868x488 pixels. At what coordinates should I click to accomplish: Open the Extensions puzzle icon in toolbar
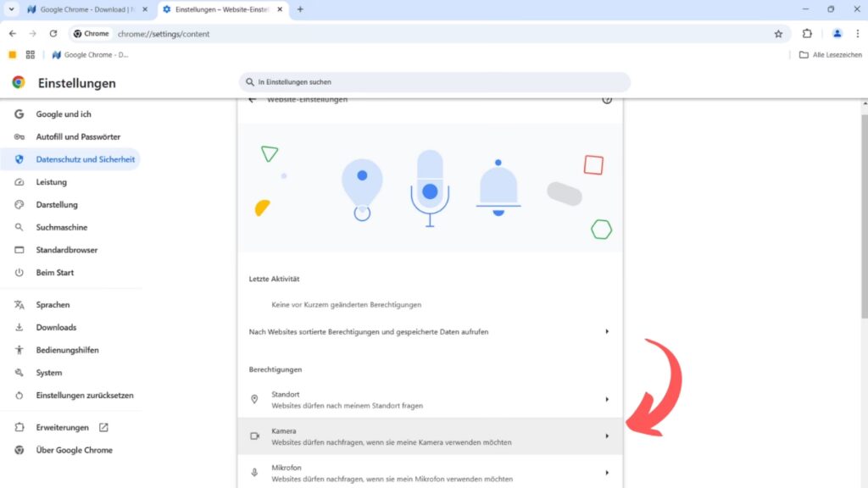pos(807,34)
